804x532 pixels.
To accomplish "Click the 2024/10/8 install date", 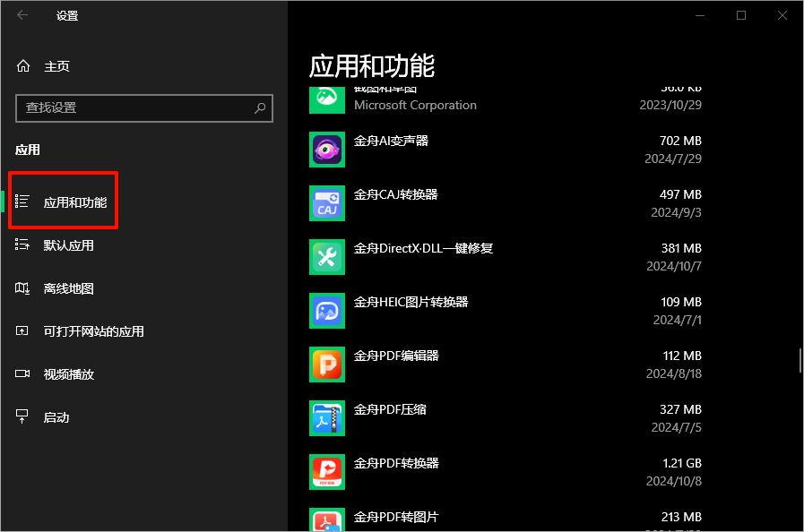I will click(x=674, y=481).
